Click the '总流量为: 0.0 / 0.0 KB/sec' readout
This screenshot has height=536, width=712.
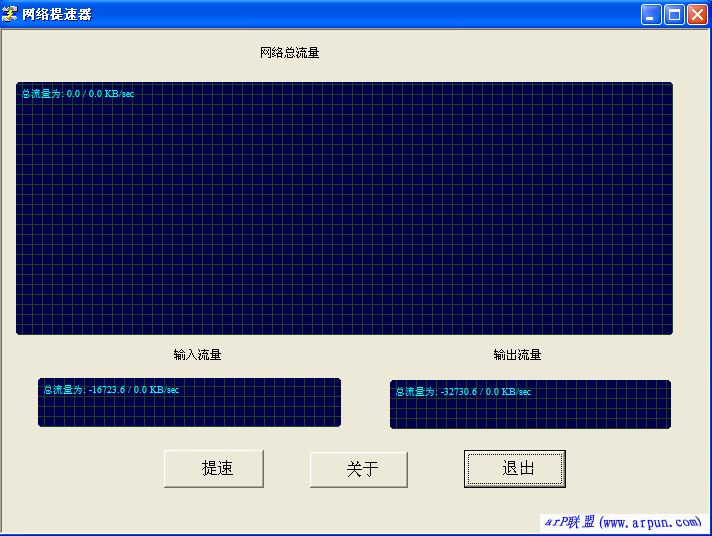[x=78, y=94]
